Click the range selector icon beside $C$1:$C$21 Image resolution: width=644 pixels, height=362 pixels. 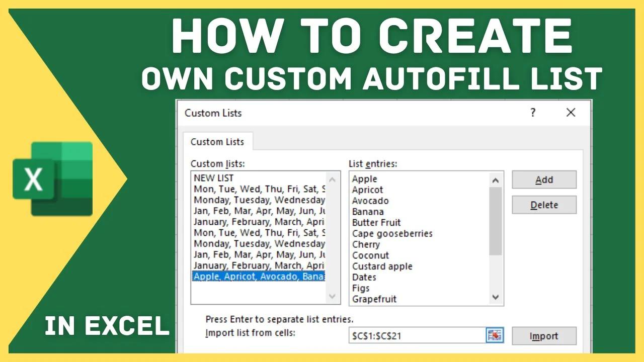tap(494, 335)
